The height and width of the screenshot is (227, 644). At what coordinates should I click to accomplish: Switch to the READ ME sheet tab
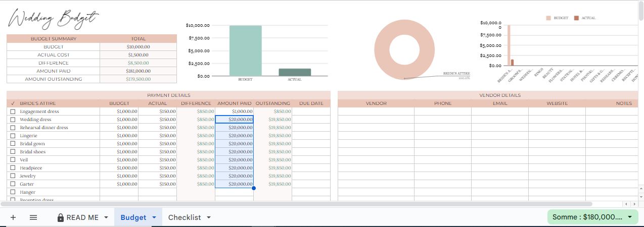pos(82,217)
